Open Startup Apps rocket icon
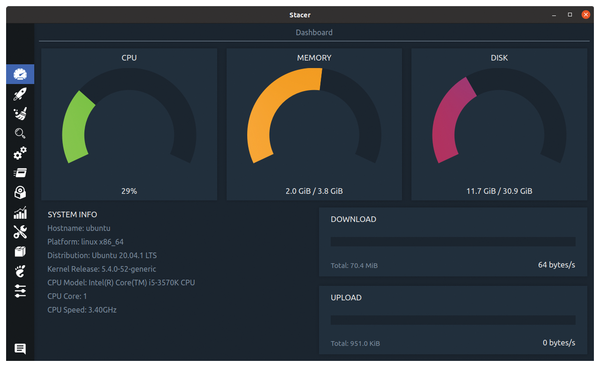Screen dimensions: 600x367 point(20,94)
